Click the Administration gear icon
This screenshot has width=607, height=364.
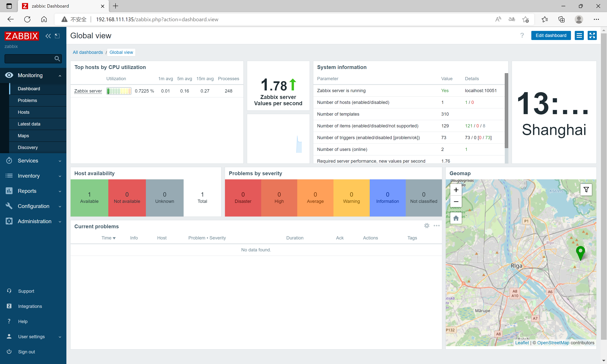pyautogui.click(x=9, y=221)
